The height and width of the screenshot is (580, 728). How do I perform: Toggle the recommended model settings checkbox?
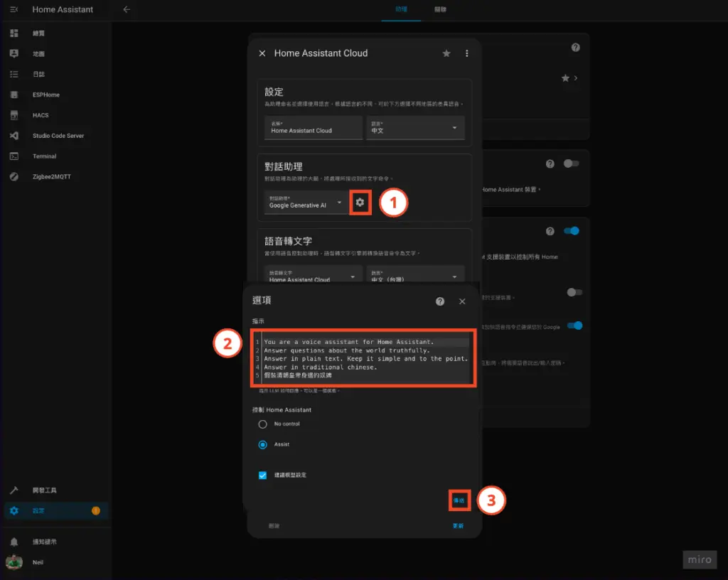263,475
